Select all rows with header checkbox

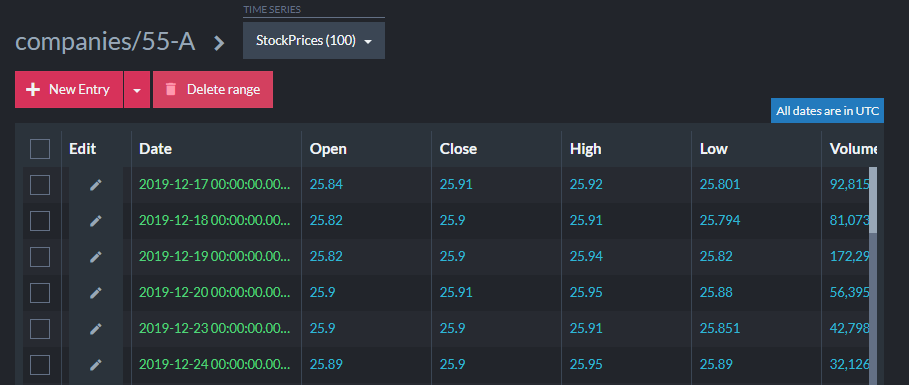tap(40, 149)
